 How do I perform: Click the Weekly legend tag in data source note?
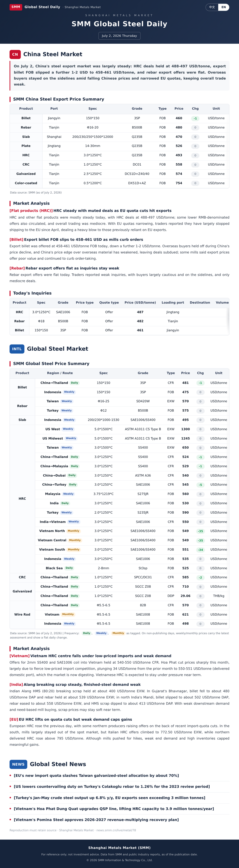pyautogui.click(x=101, y=633)
